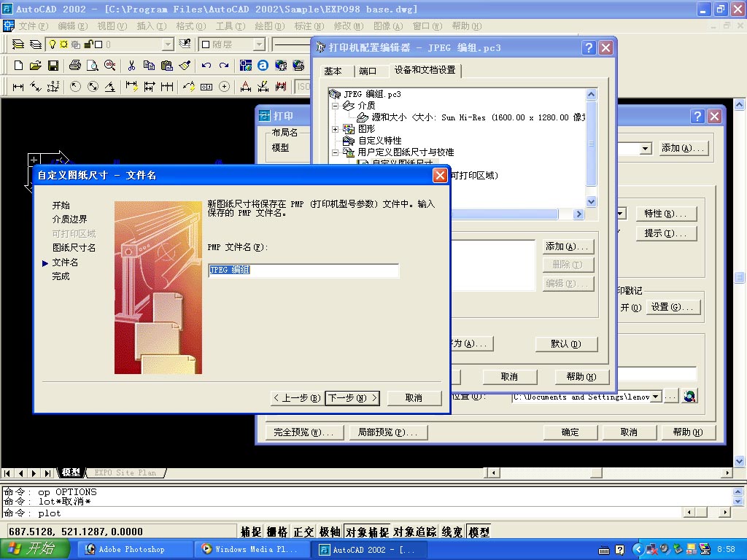
Task: Toggle the 栅格 grid status button
Action: click(x=277, y=532)
